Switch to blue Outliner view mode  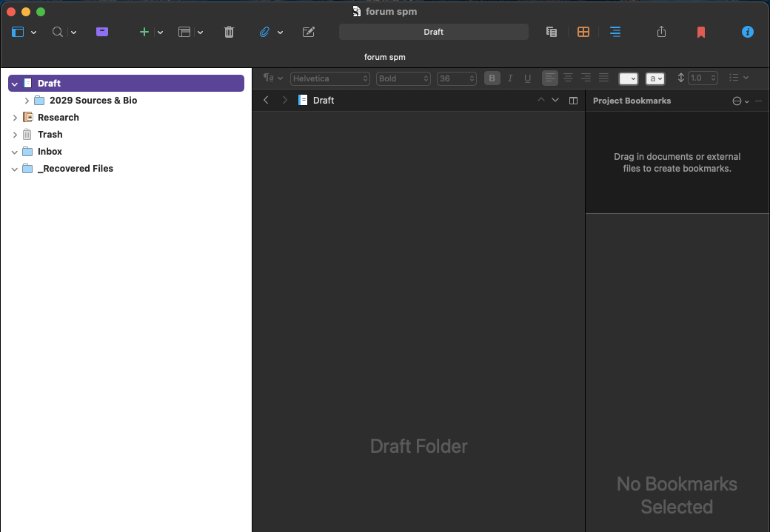point(615,32)
